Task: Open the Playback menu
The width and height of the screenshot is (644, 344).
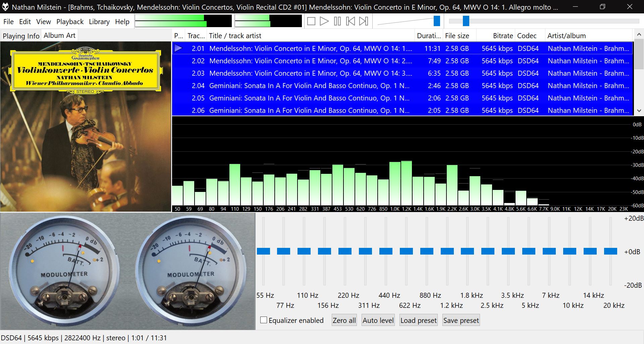Action: (70, 22)
